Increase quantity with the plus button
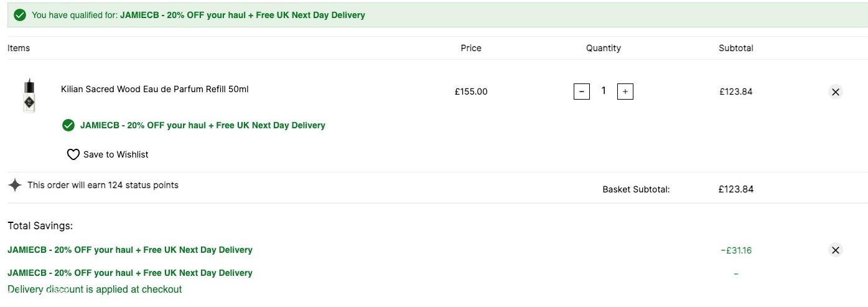The height and width of the screenshot is (307, 868). tap(625, 92)
